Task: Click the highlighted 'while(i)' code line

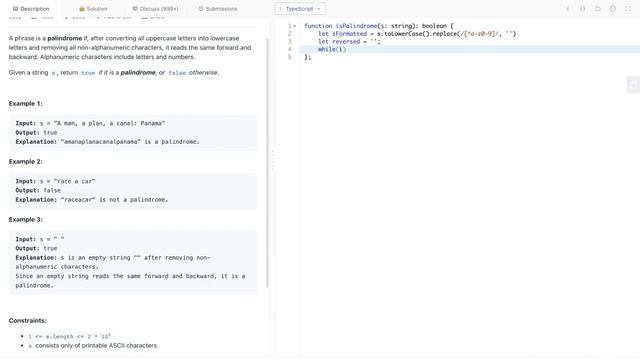Action: tap(332, 49)
